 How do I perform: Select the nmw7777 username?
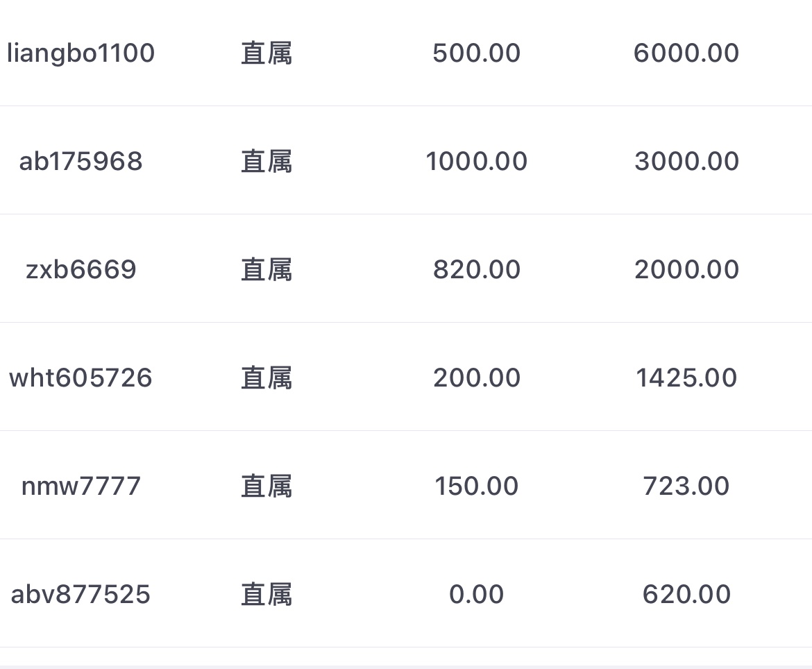81,486
